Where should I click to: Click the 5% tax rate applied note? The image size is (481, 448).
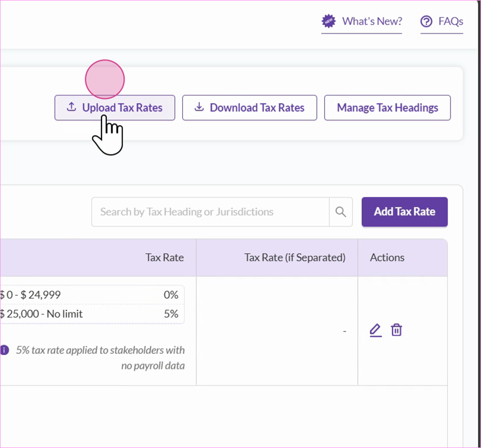click(x=101, y=358)
